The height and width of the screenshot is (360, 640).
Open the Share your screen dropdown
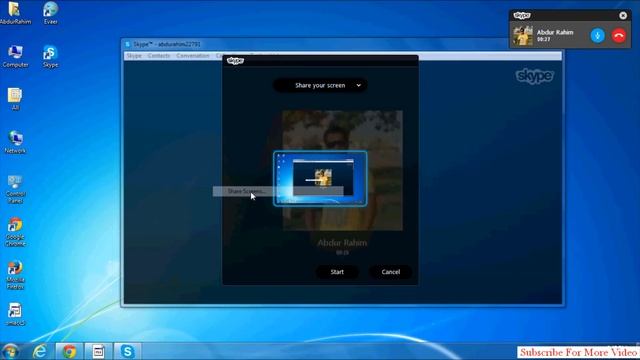tap(320, 85)
